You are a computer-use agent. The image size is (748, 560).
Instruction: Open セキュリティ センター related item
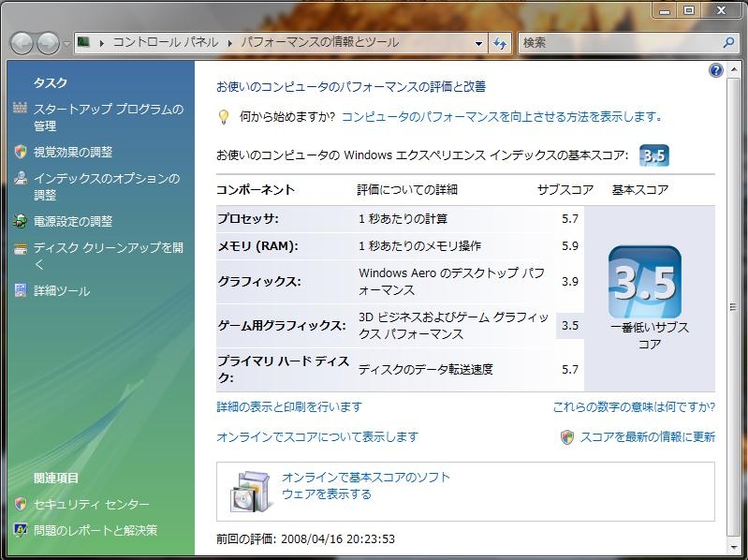(x=91, y=504)
